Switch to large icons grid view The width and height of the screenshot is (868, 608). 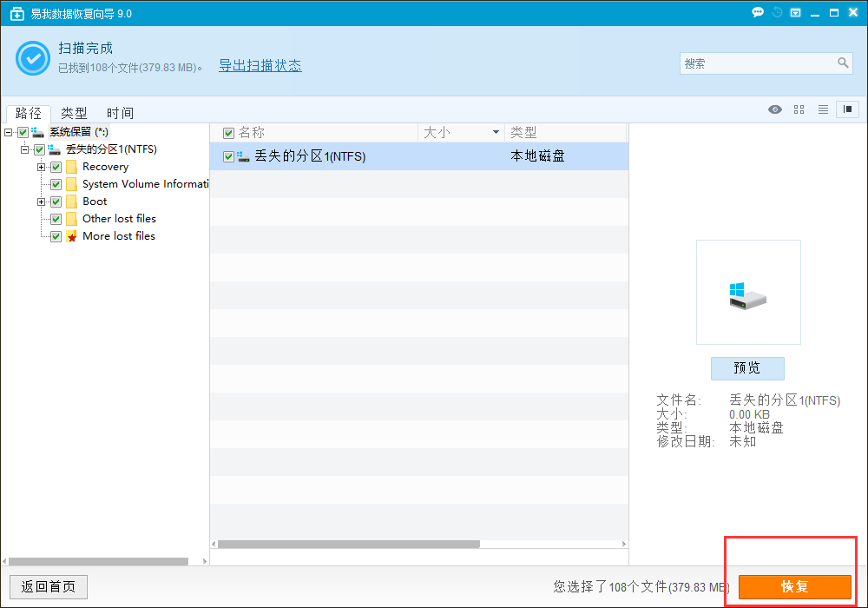(x=799, y=109)
